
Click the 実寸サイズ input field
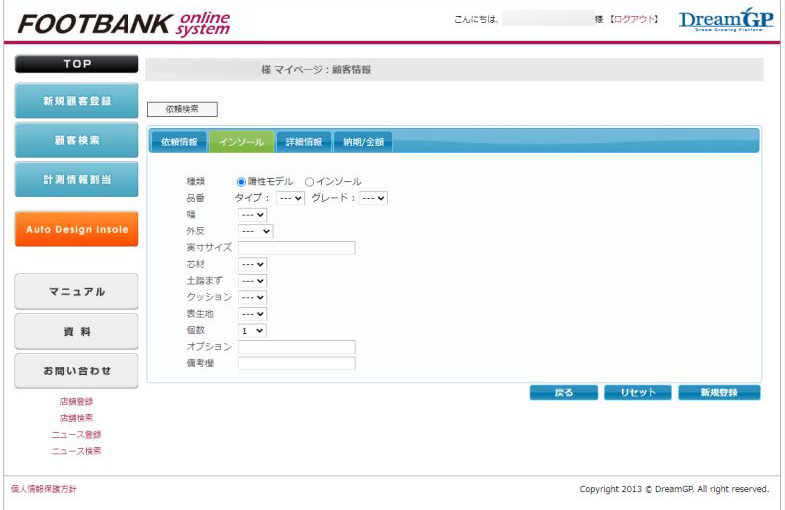point(296,248)
